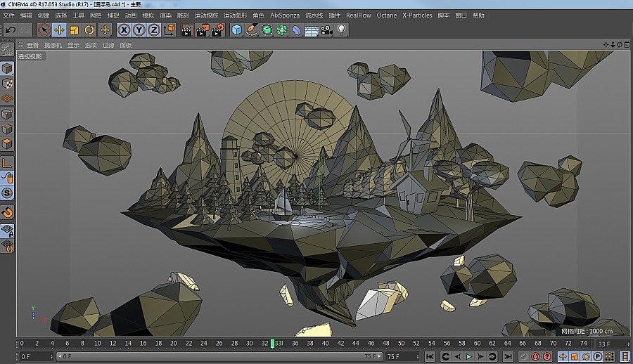Select the Live Selection arrow tool
The image size is (633, 364).
click(x=44, y=30)
